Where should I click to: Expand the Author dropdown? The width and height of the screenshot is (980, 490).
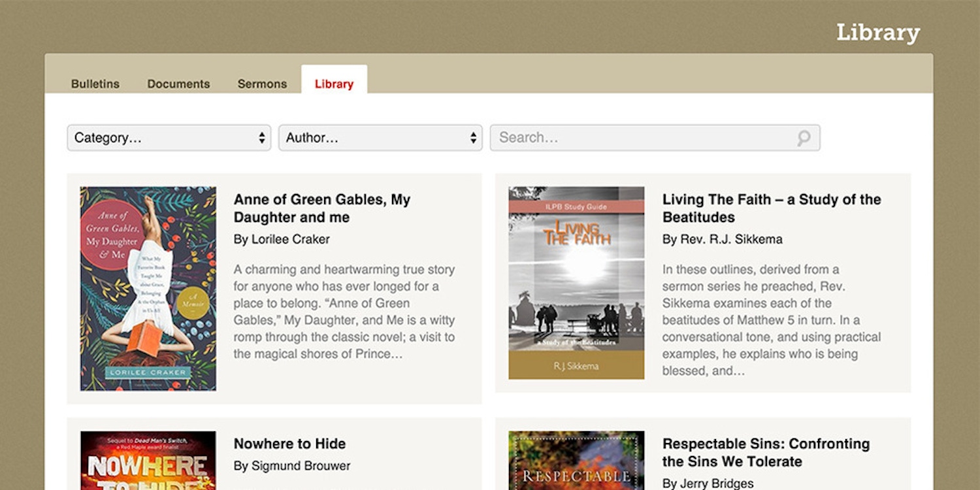[380, 138]
